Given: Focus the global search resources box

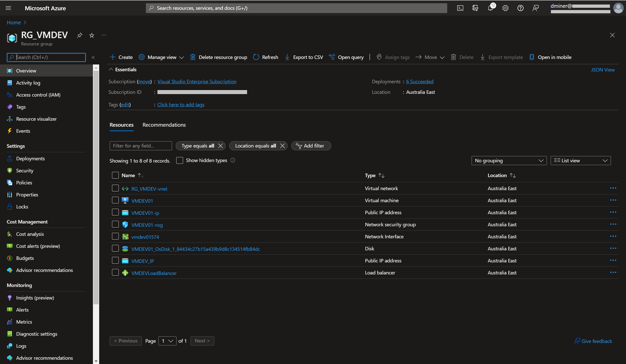Looking at the screenshot, I should [x=296, y=8].
